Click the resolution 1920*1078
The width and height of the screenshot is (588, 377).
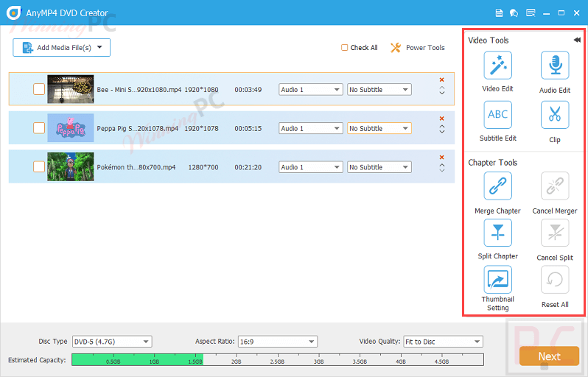(x=201, y=128)
